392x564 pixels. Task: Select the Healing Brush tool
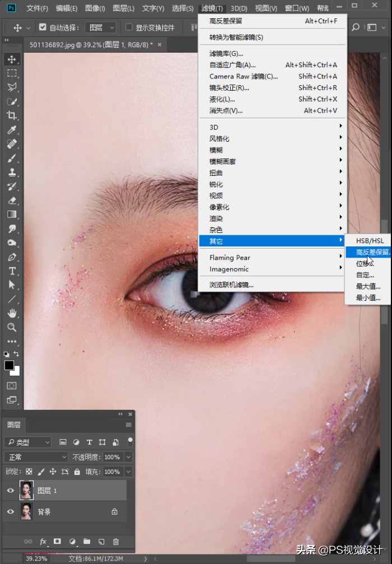click(x=12, y=144)
